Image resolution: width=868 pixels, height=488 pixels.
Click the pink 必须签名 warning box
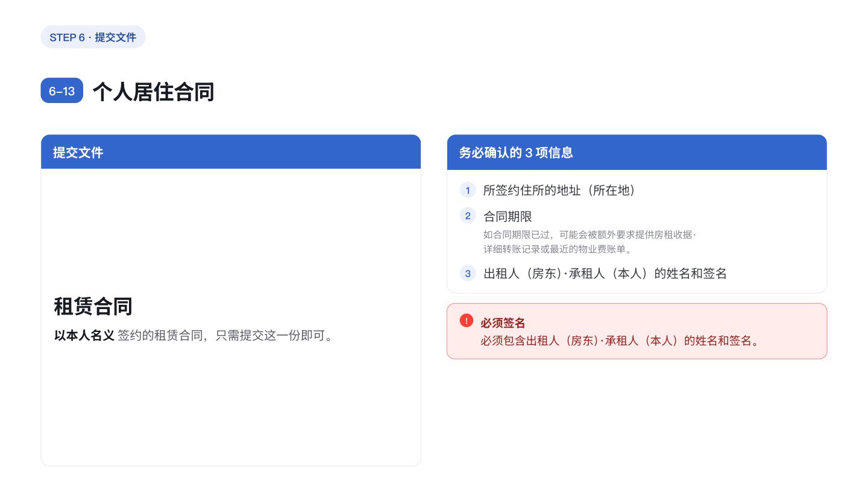(637, 331)
